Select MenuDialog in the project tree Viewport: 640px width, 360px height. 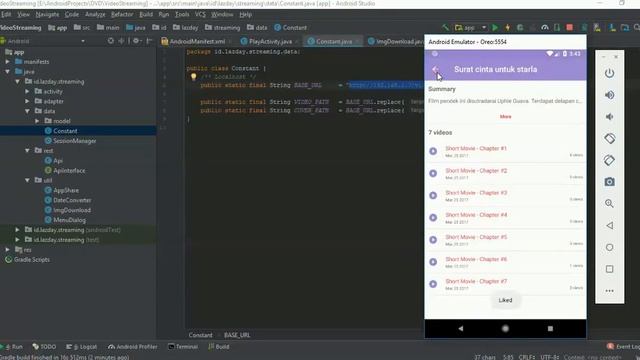pyautogui.click(x=69, y=220)
